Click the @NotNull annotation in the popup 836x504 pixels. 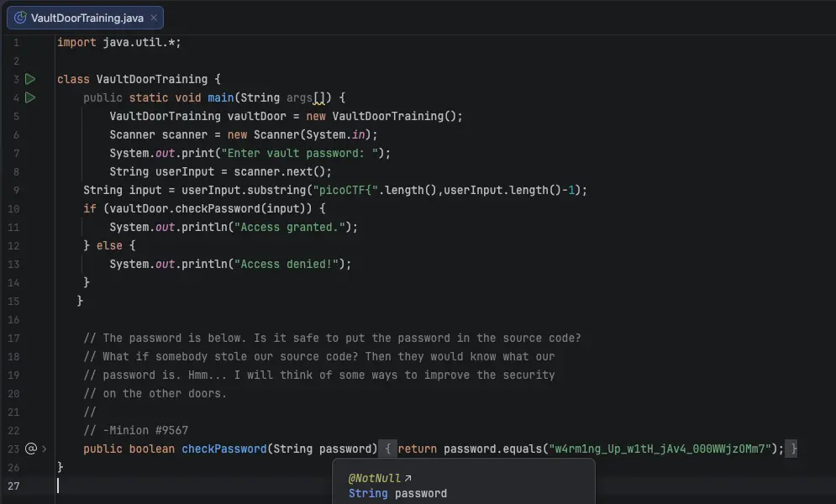pos(374,478)
